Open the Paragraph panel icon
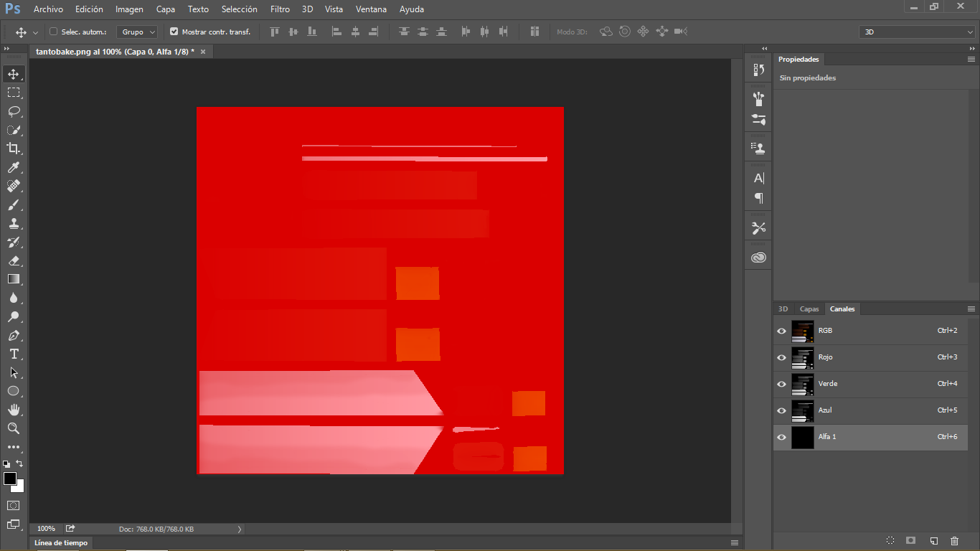The image size is (980, 551). (759, 198)
